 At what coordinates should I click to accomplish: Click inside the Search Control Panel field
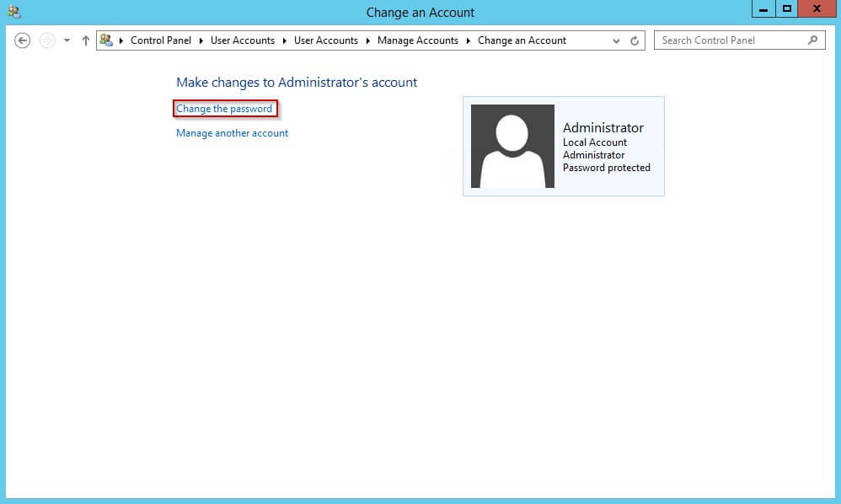tap(733, 40)
